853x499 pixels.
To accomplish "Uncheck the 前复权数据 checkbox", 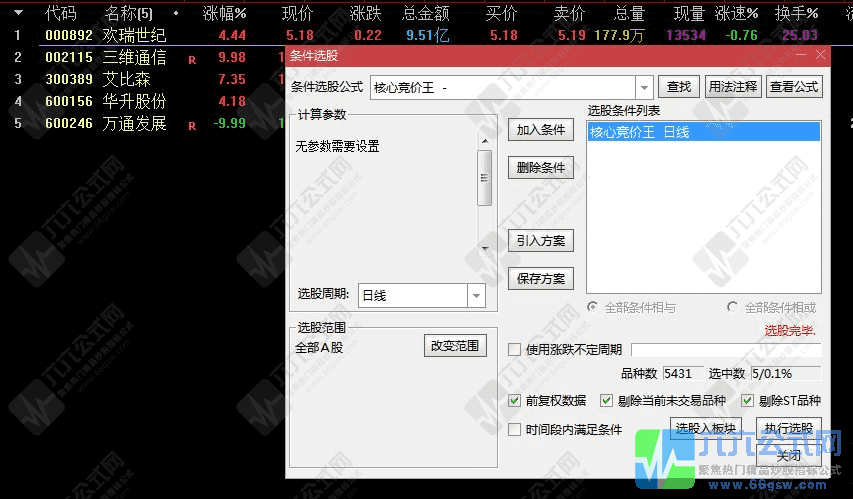I will pos(515,401).
